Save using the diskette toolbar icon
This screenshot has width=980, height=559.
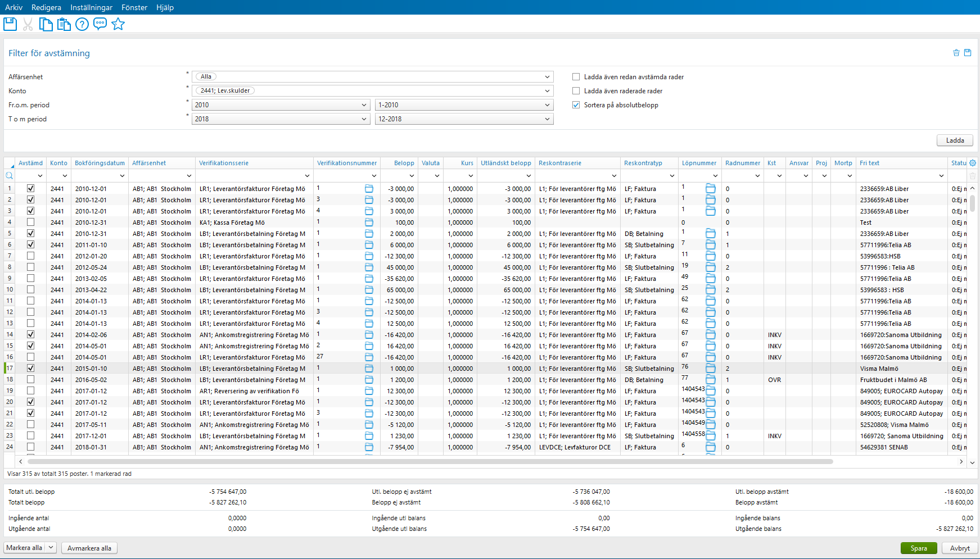(10, 24)
